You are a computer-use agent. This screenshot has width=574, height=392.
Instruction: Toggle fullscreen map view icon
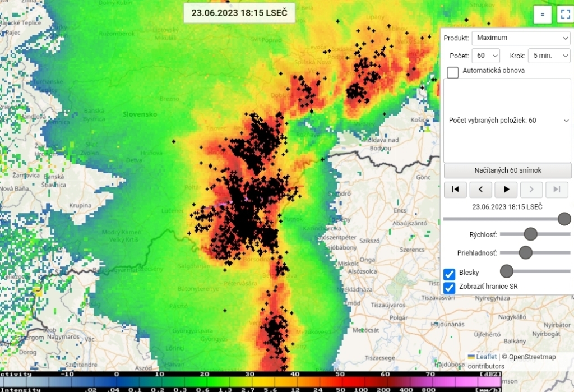coord(565,15)
